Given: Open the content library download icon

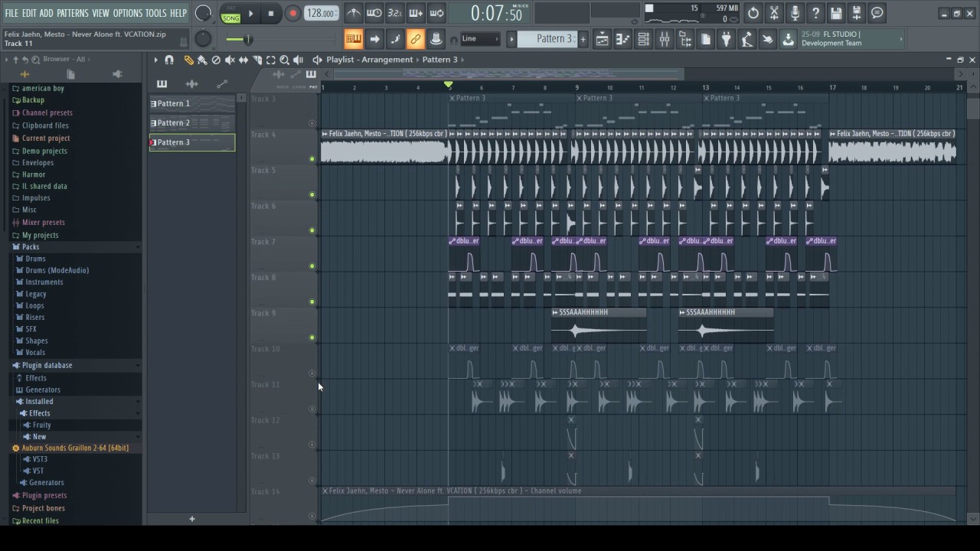Looking at the screenshot, I should 789,39.
